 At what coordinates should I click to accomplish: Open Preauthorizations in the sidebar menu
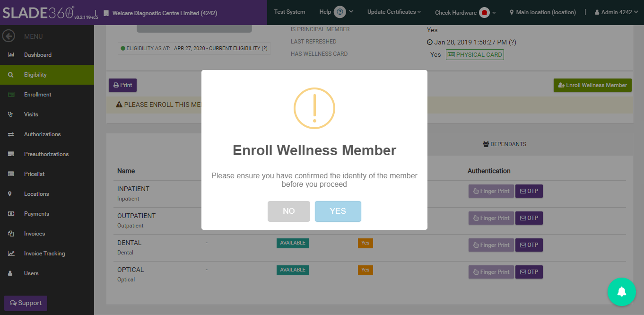pos(47,154)
